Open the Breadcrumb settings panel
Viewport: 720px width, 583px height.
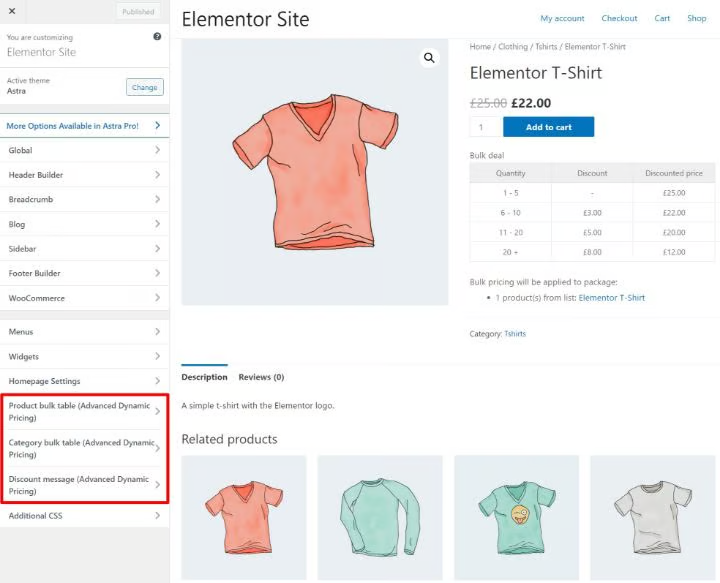84,199
